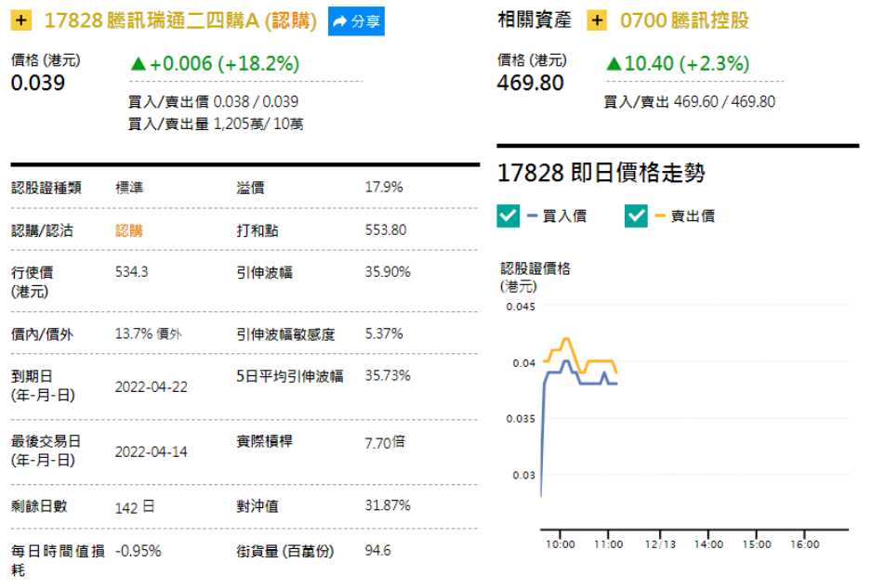This screenshot has width=872, height=588.
Task: Click the 買入/賣出價 0.038 / 0.039 line
Action: click(213, 101)
